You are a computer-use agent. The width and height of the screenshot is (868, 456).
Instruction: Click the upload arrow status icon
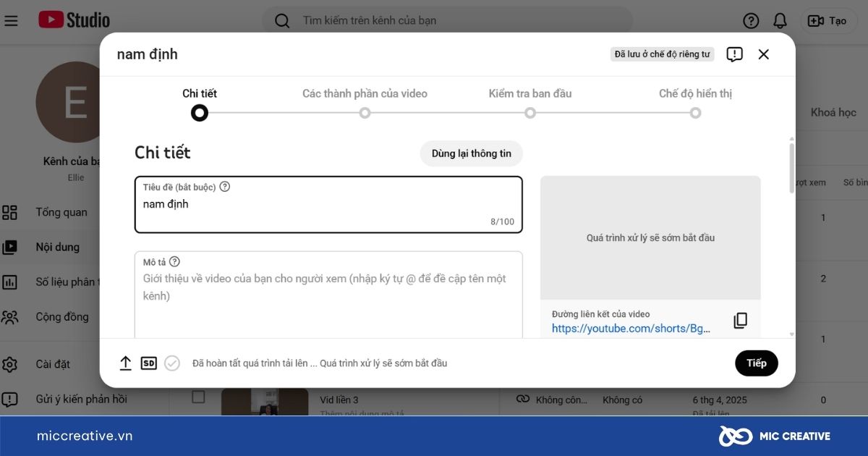(x=125, y=363)
